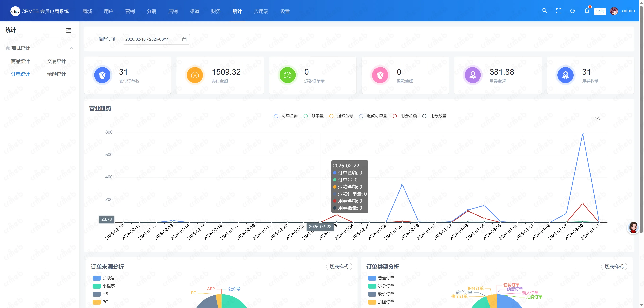
Task: Toggle 订单金额 series in chart legend
Action: (x=285, y=116)
